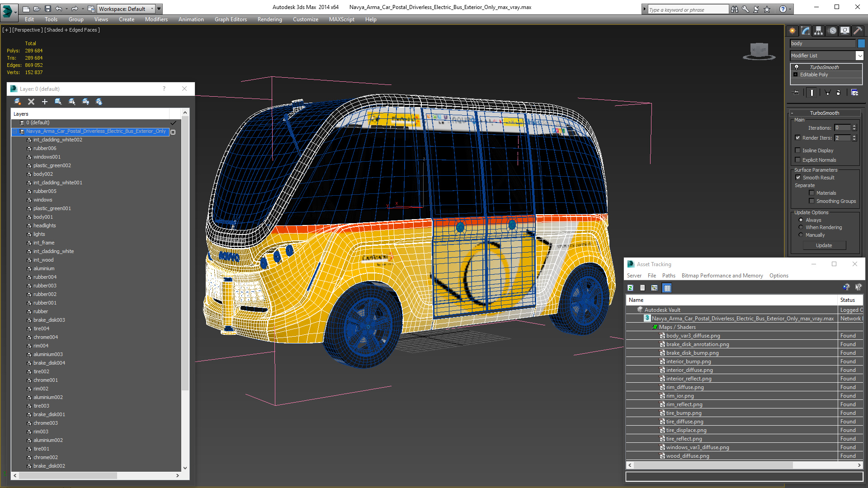Open the Modifiers menu
This screenshot has height=488, width=868.
coord(156,19)
